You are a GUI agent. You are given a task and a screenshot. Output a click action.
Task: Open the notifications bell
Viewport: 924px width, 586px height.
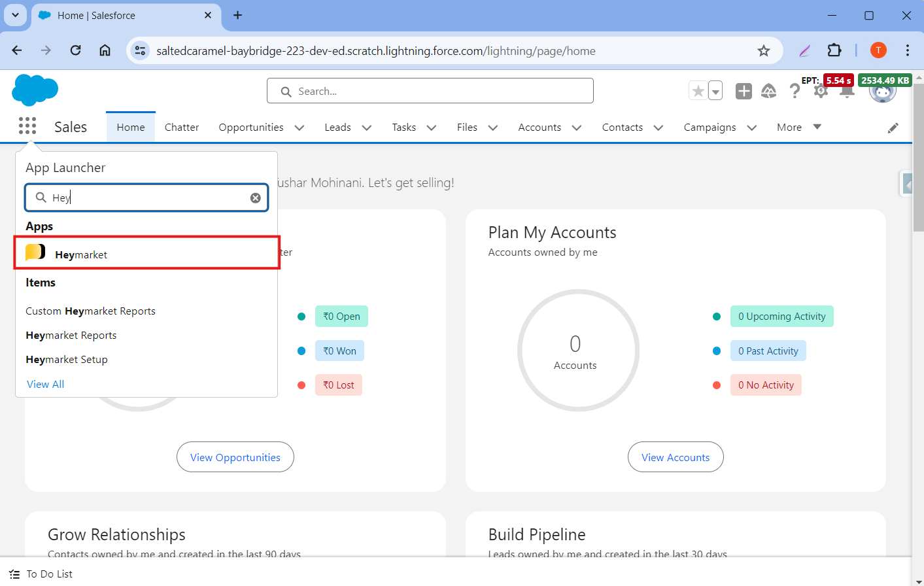pos(847,92)
